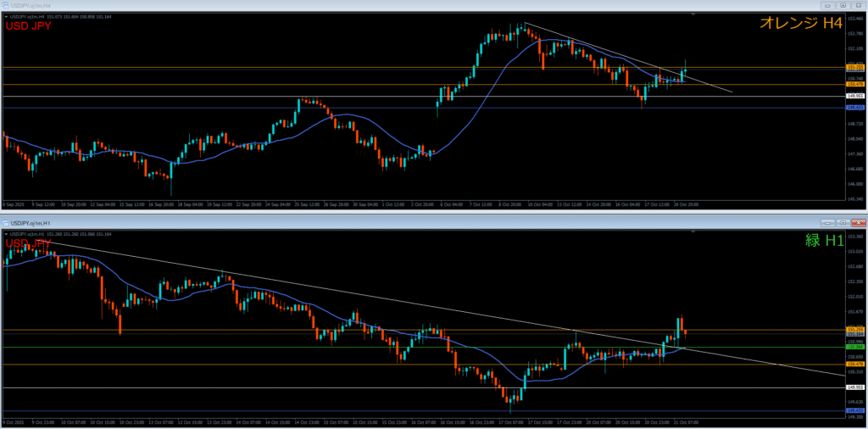Select the orange 151.255 price label on H1 chart
Viewport: 868px width, 429px height.
pyautogui.click(x=855, y=329)
